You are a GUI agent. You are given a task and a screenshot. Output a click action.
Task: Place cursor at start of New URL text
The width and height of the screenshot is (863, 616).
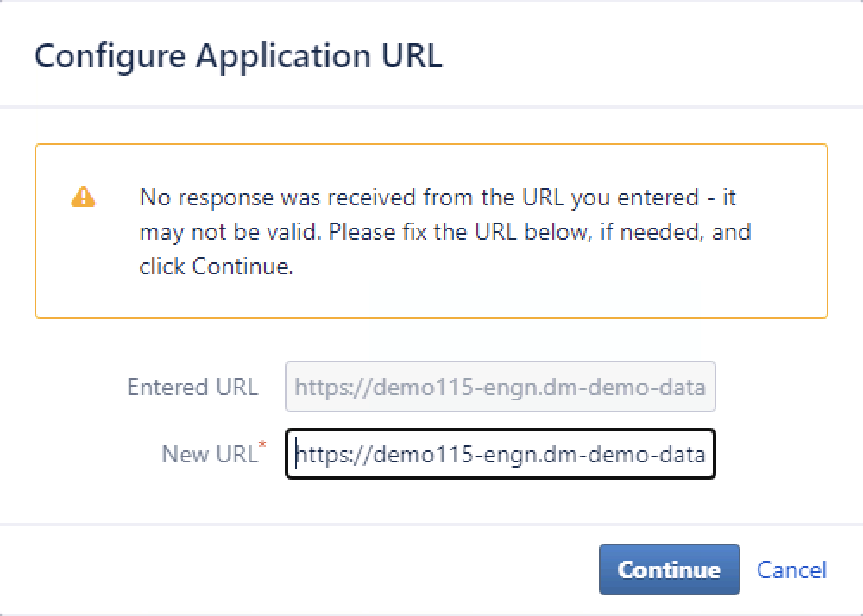coord(296,454)
